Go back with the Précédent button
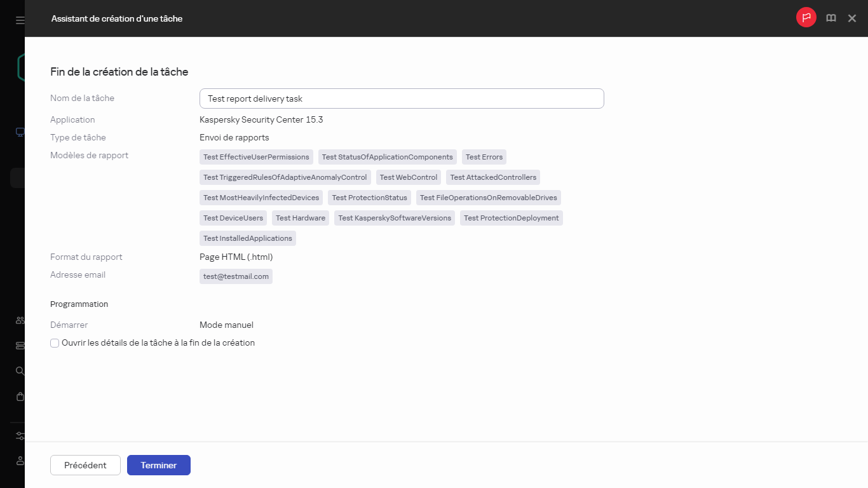Viewport: 868px width, 488px height. point(85,465)
